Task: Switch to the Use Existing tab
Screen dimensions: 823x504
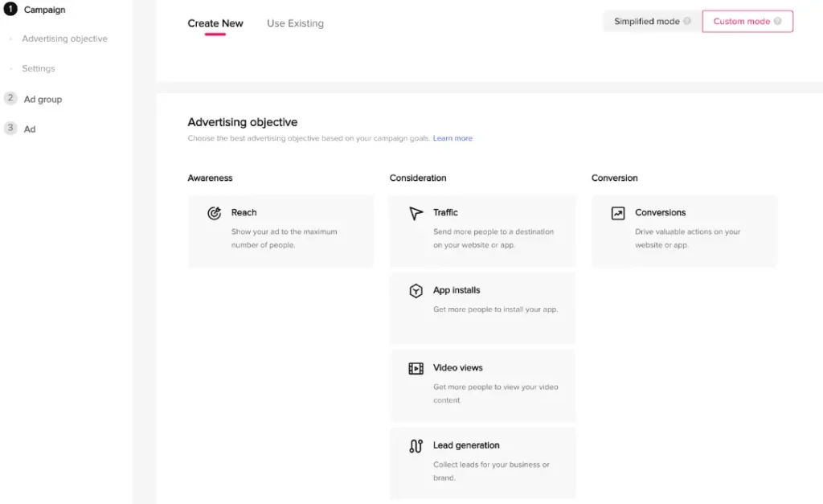Action: click(295, 23)
